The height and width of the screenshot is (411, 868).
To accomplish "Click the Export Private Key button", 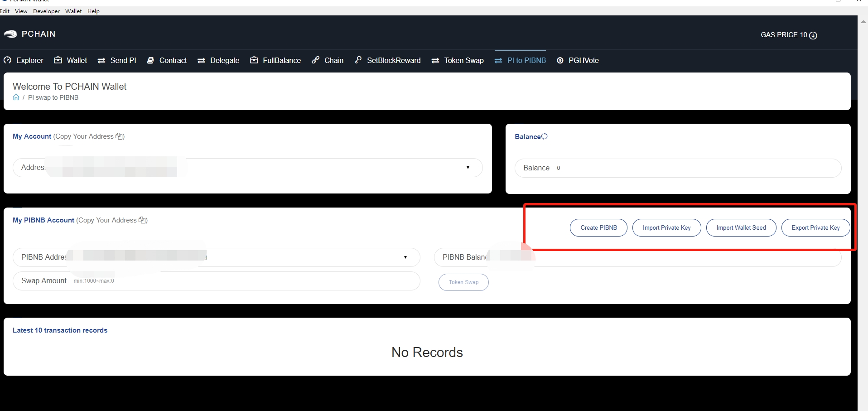I will point(815,227).
